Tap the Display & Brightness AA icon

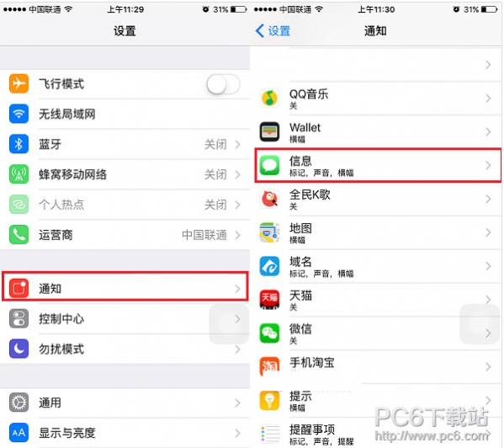click(19, 433)
